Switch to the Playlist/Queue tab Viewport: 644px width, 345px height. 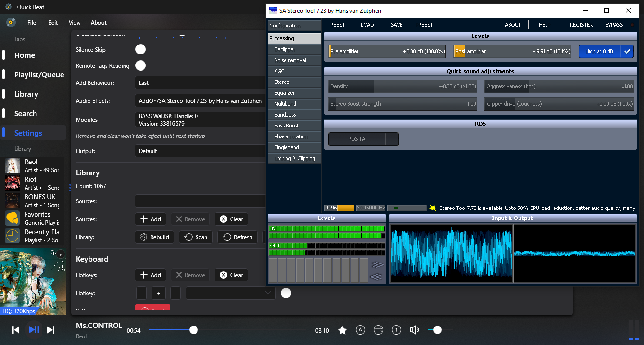coord(33,74)
